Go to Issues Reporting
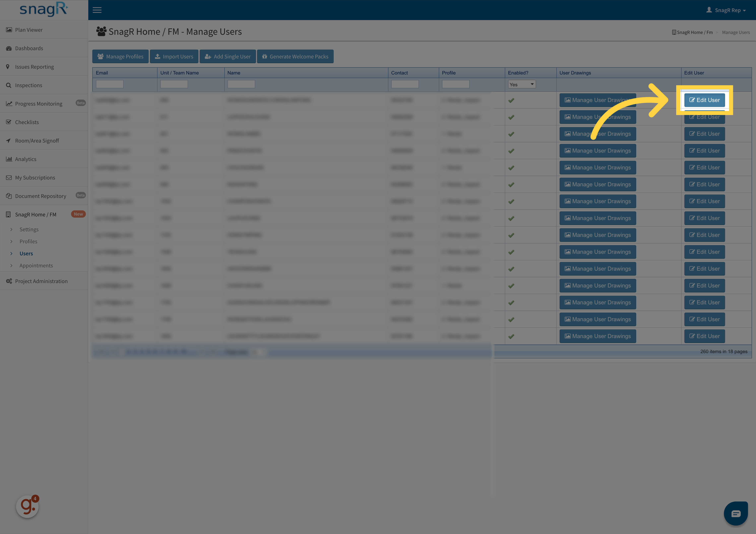This screenshot has width=756, height=534. coord(34,67)
